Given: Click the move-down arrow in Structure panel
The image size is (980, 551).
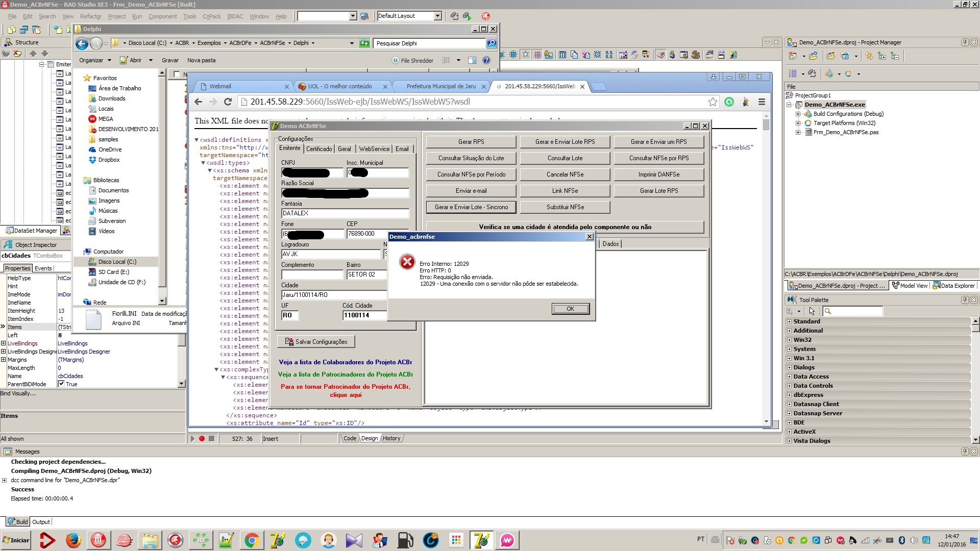Looking at the screenshot, I should 45,53.
